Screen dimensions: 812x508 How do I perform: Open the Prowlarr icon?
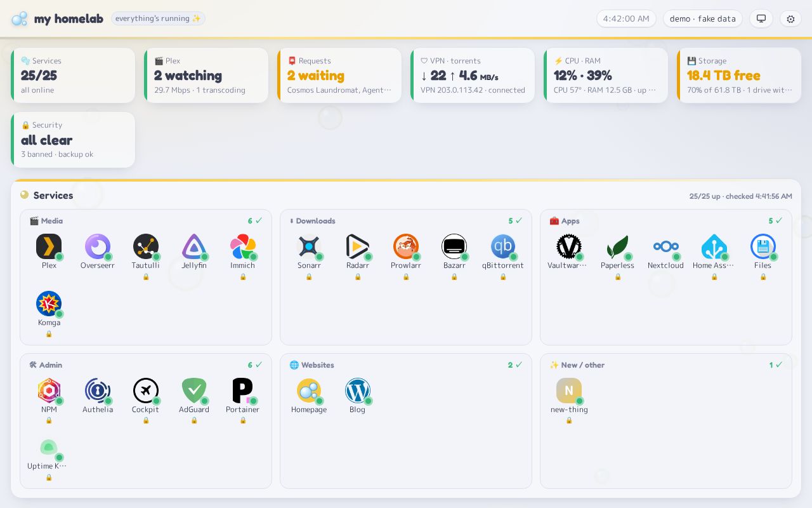[x=406, y=246]
